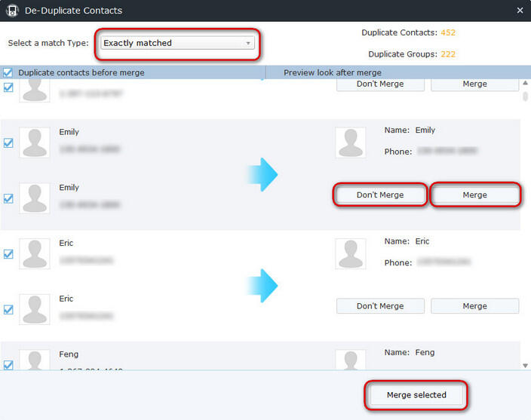Close the De-Duplicate Contacts dialog
The image size is (531, 420).
[x=520, y=11]
